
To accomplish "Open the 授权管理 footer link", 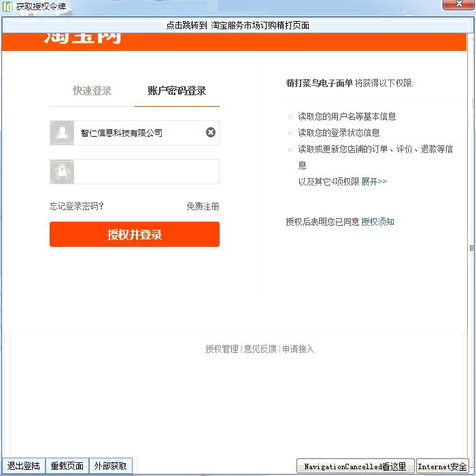I will 222,349.
